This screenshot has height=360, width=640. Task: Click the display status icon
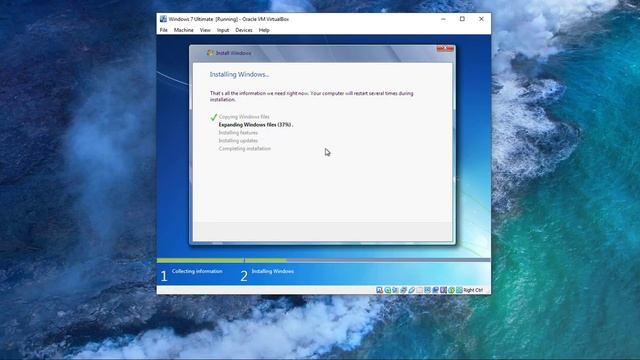click(427, 290)
